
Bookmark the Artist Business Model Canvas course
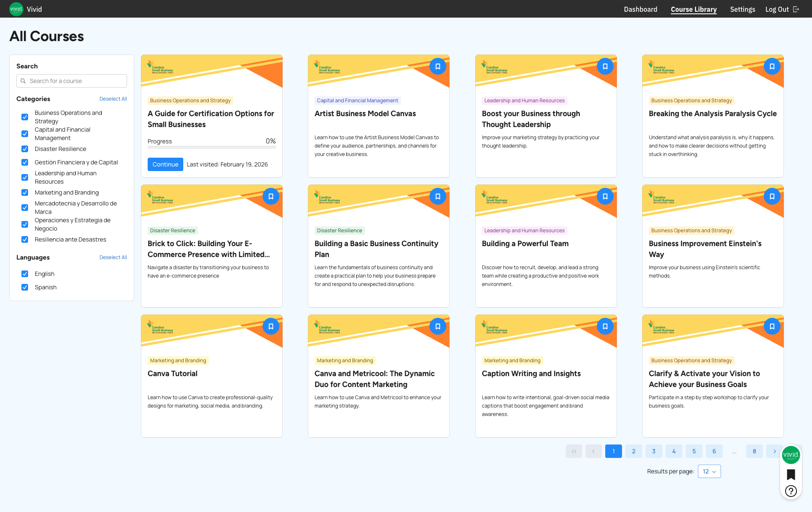[x=437, y=66]
